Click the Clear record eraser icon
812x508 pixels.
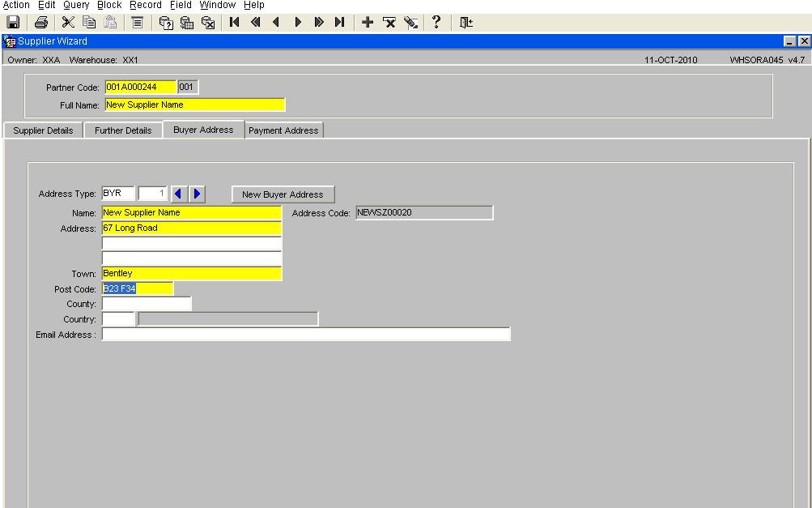coord(410,23)
